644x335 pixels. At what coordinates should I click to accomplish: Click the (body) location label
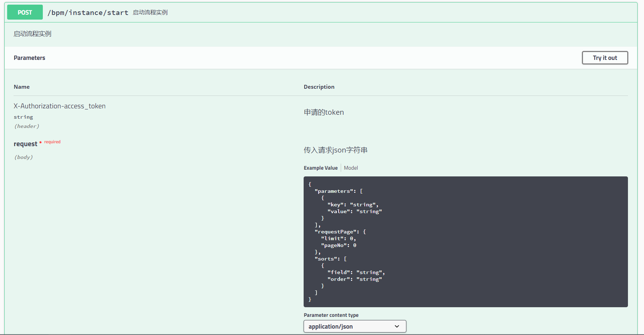pos(24,157)
